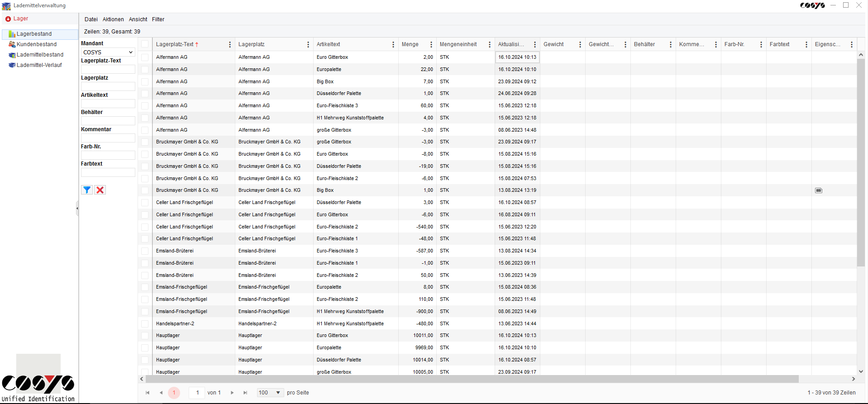Sort by Mengeneinheit column header
Screen dimensions: 868x404
tap(458, 44)
